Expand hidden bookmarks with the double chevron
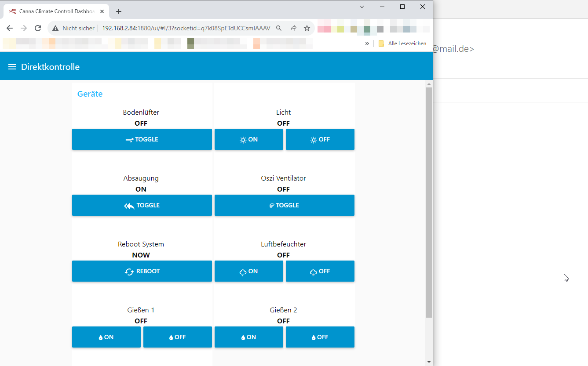The height and width of the screenshot is (366, 588). point(367,43)
